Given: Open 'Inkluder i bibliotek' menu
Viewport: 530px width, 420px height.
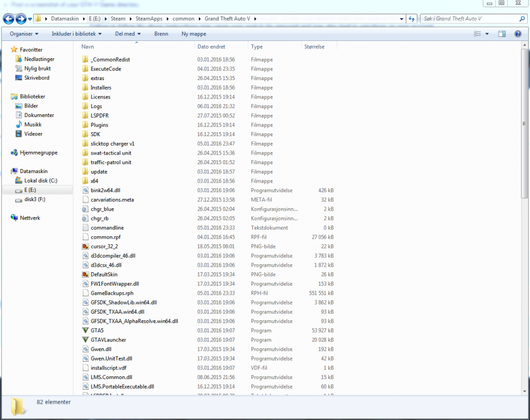Looking at the screenshot, I should pyautogui.click(x=76, y=34).
